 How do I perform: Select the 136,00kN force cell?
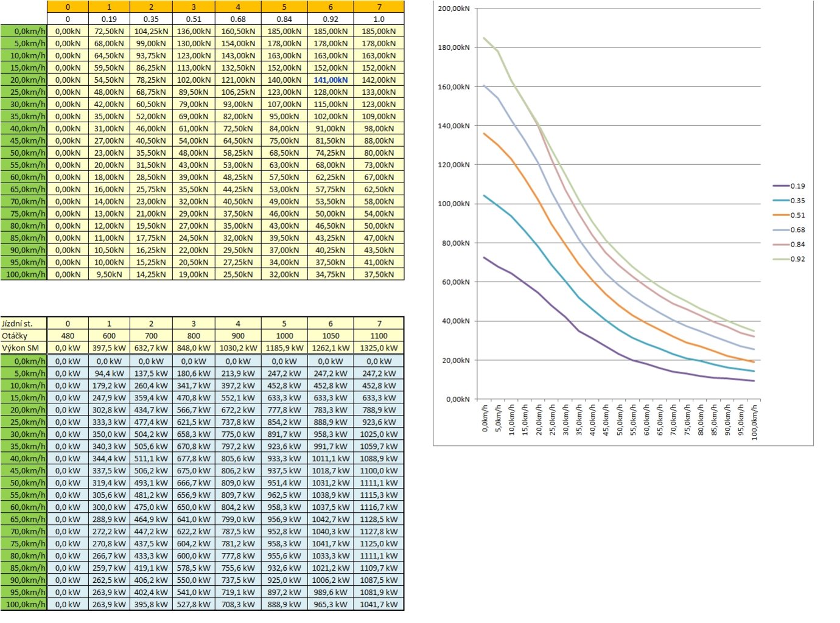pos(194,31)
